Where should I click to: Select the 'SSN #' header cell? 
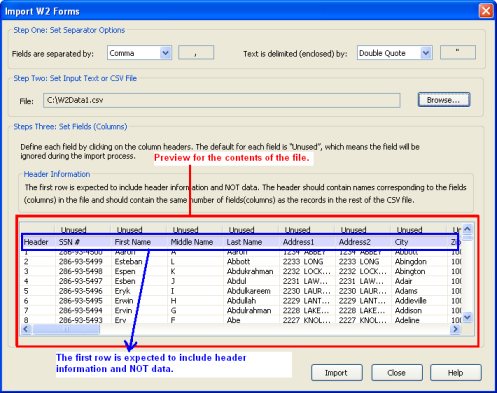83,242
